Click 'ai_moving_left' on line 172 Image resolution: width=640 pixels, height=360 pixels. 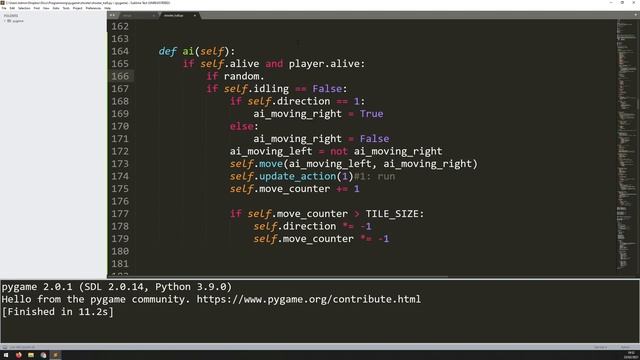click(271, 151)
